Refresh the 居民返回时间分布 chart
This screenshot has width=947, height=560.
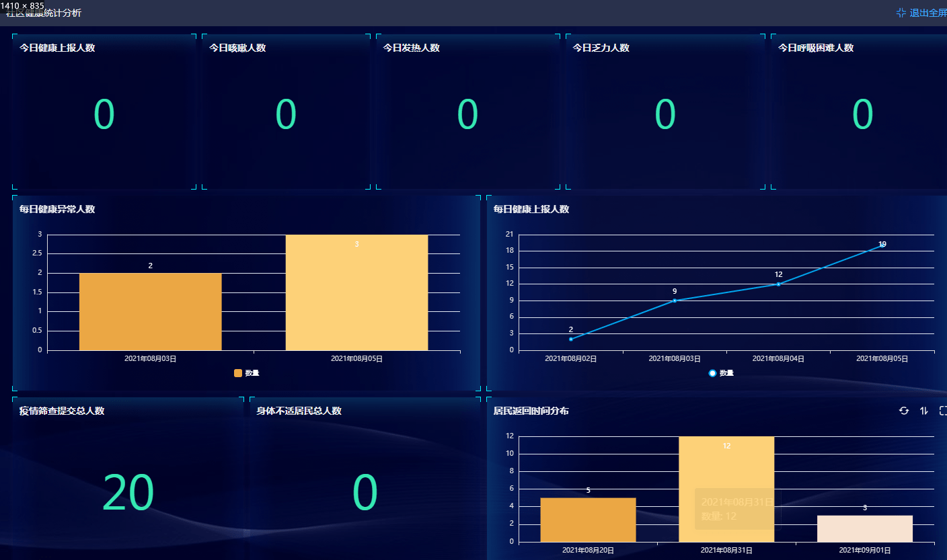pos(904,411)
